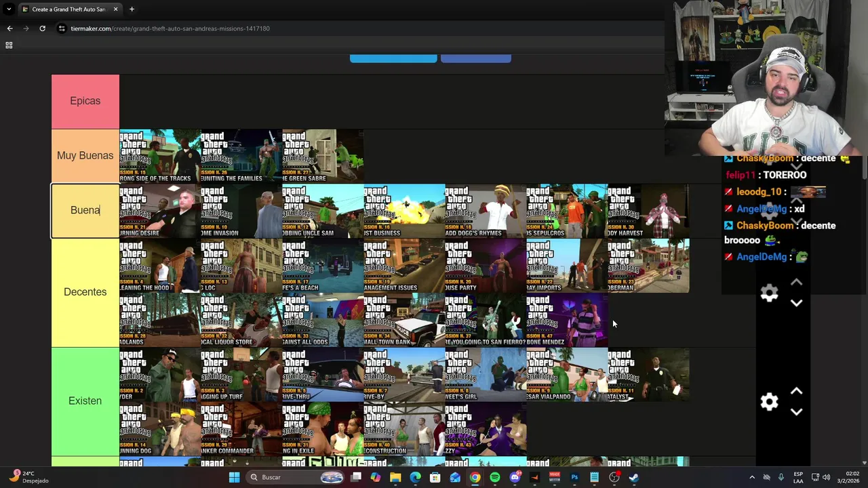The height and width of the screenshot is (488, 868).
Task: Move the Decentes tier row down
Action: (x=797, y=303)
